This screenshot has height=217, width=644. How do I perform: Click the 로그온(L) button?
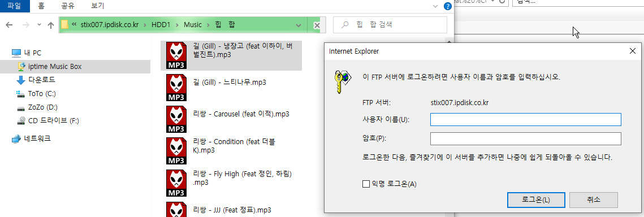pyautogui.click(x=535, y=200)
